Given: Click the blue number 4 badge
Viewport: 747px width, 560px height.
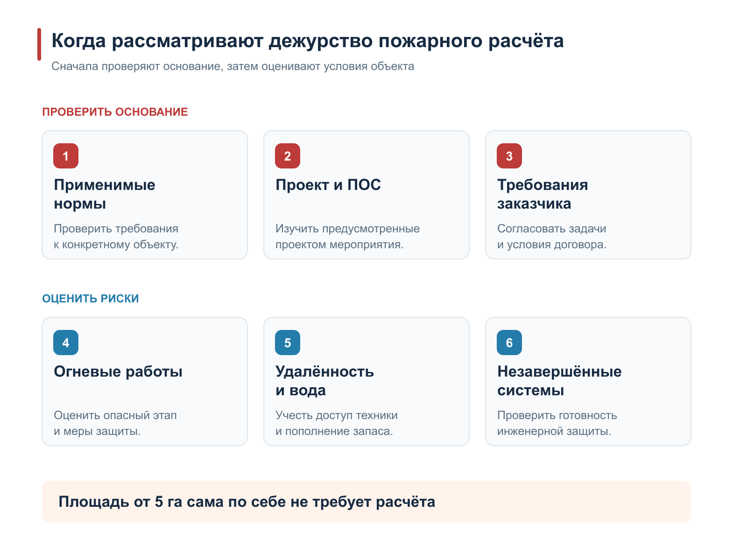Looking at the screenshot, I should tap(66, 343).
